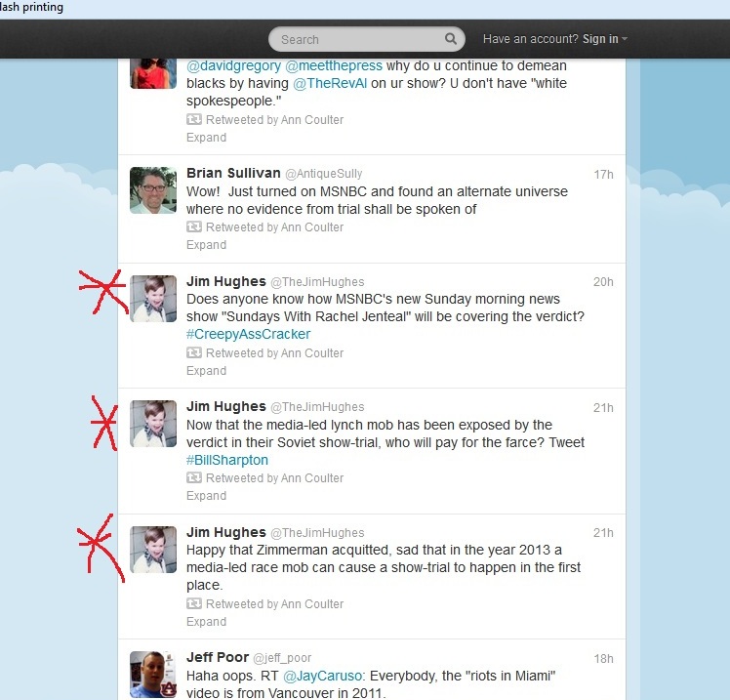730x700 pixels.
Task: Click 'Retweeted by Ann Coulter' under Zimmerman acquitted tweet
Action: coord(274,604)
